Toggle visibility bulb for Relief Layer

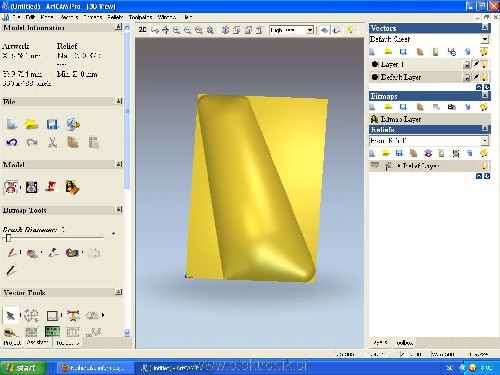tap(484, 165)
